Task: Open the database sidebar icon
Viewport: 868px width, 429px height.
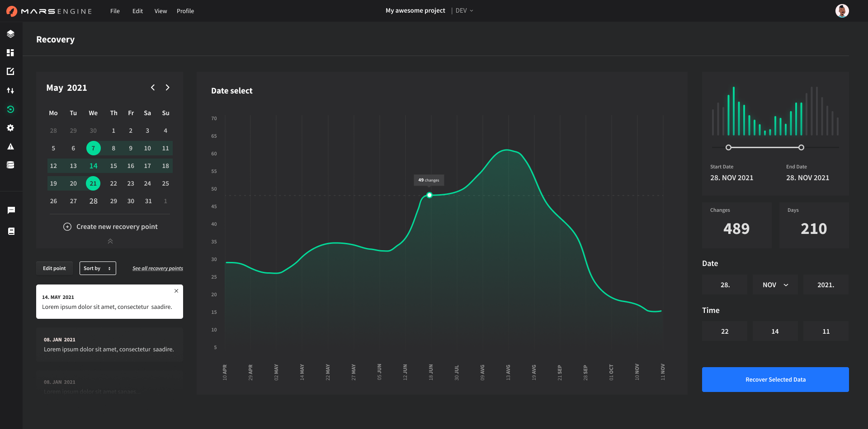Action: pyautogui.click(x=10, y=165)
